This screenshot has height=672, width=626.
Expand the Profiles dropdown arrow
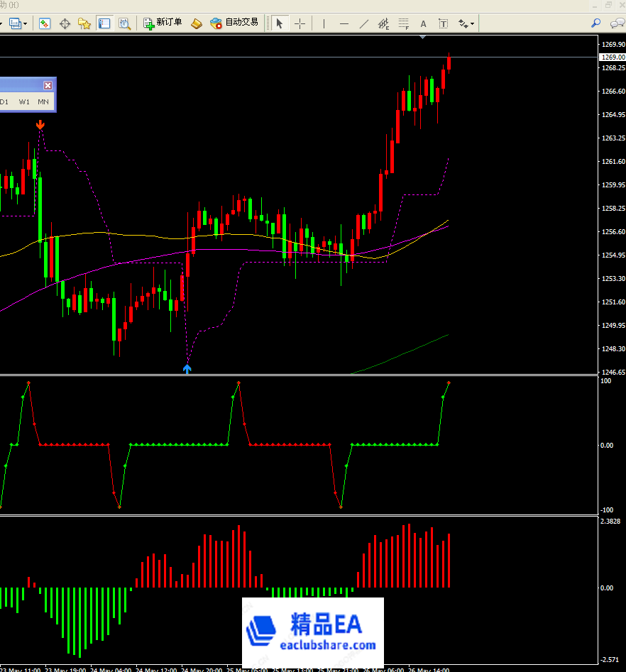(26, 23)
